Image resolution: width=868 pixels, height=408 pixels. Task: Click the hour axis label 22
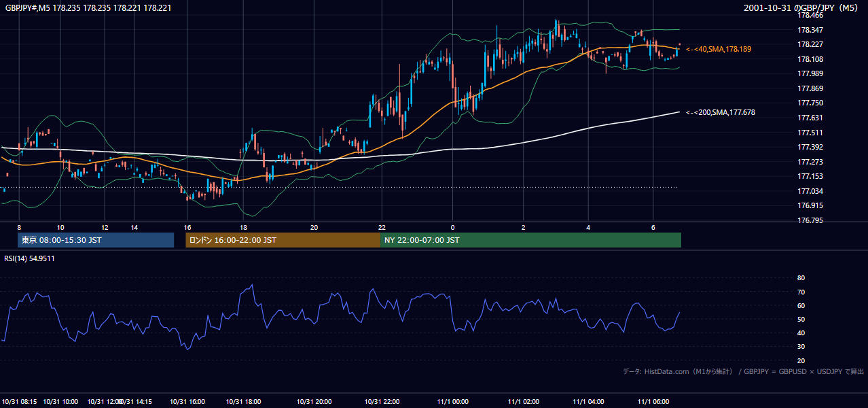tap(382, 227)
